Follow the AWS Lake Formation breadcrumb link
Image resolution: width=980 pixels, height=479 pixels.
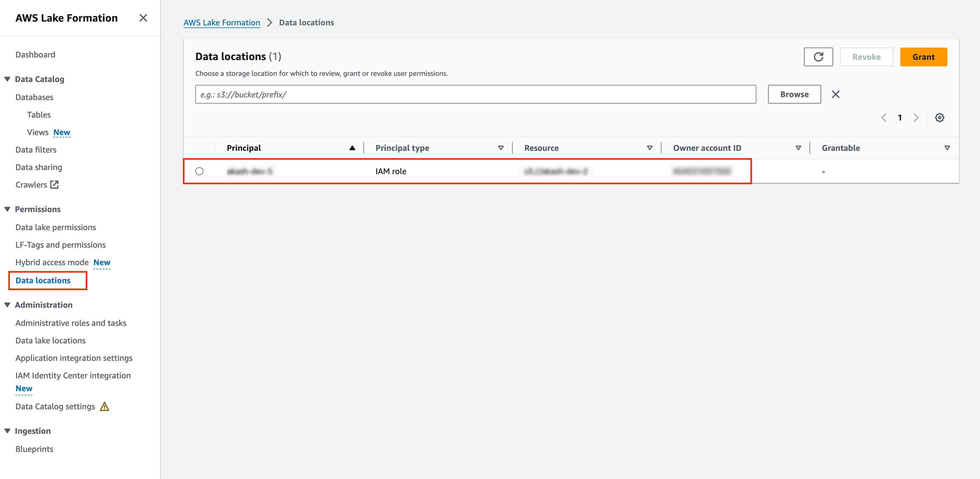tap(222, 22)
